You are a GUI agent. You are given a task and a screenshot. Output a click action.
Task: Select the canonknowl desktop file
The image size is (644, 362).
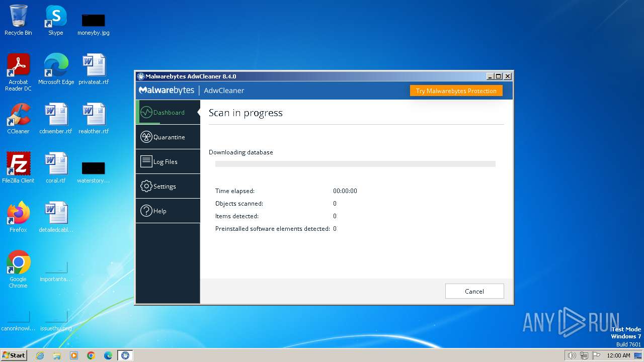(x=18, y=322)
